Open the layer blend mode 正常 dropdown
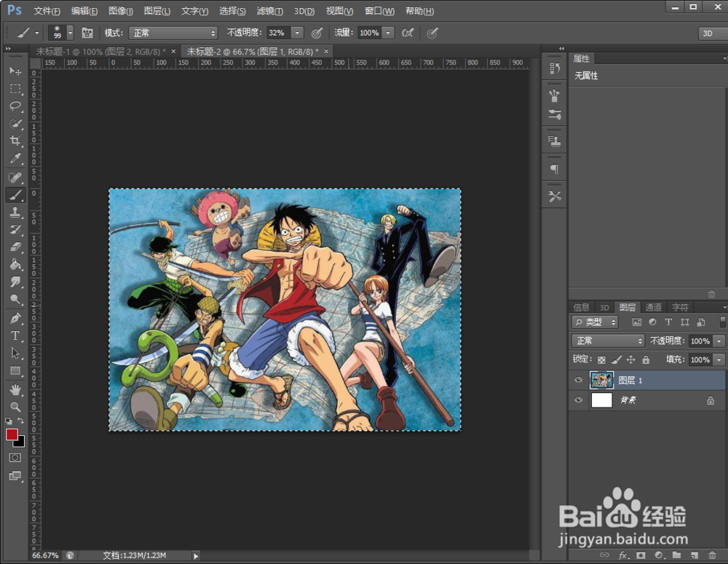728x564 pixels. point(608,341)
